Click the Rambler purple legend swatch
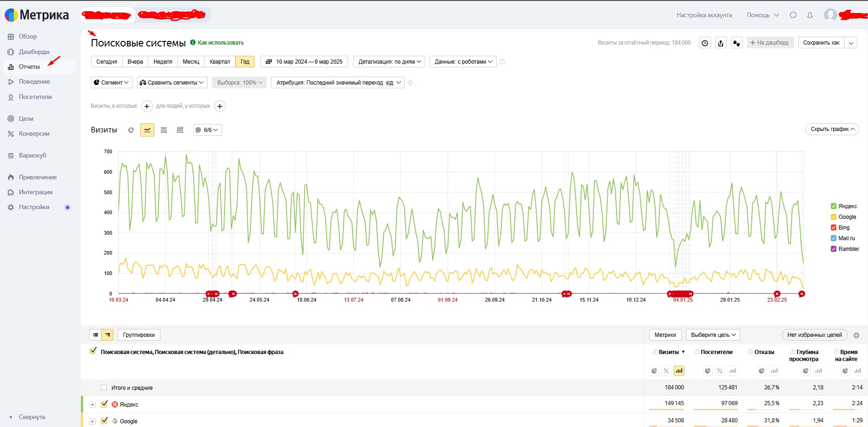Image resolution: width=868 pixels, height=427 pixels. pyautogui.click(x=834, y=249)
